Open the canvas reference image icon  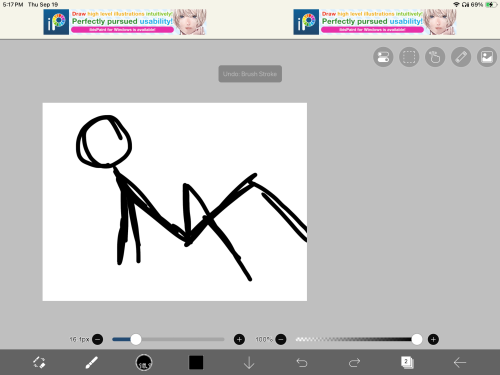click(487, 57)
